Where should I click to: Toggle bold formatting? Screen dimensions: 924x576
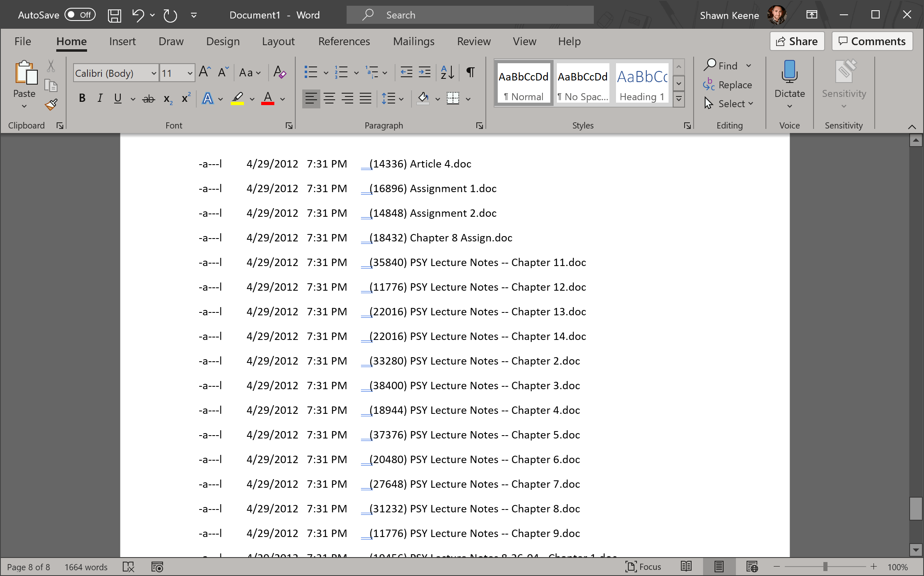(x=82, y=98)
